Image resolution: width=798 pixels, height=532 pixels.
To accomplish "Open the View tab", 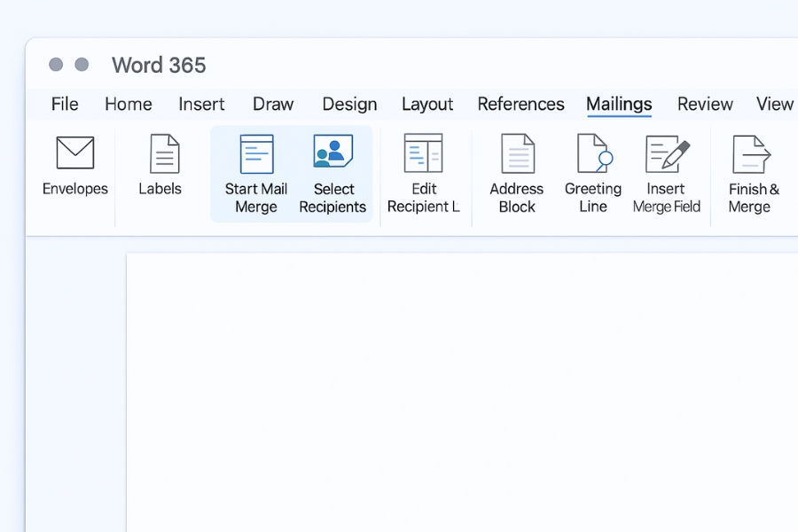I will pyautogui.click(x=773, y=104).
